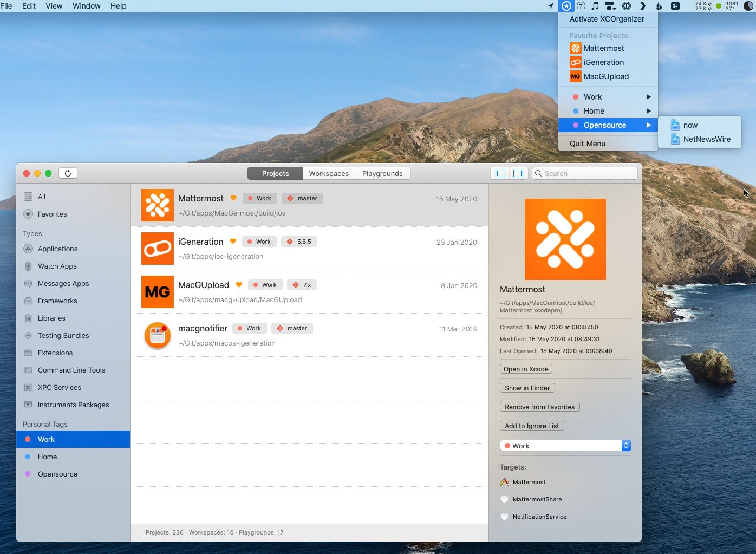The height and width of the screenshot is (554, 756).
Task: Select the Opensource personal tag in sidebar
Action: [x=73, y=474]
